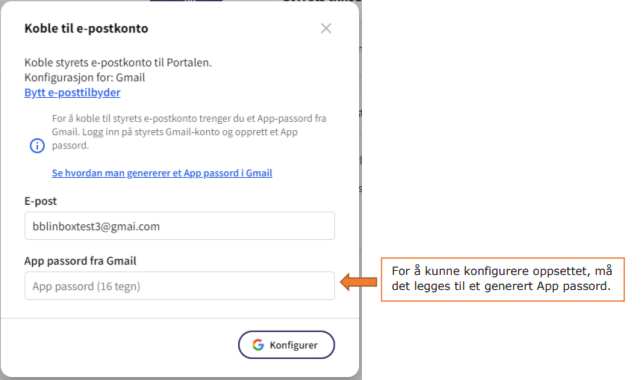The height and width of the screenshot is (380, 644).
Task: Click the text generert App passord in annotation
Action: (x=547, y=286)
